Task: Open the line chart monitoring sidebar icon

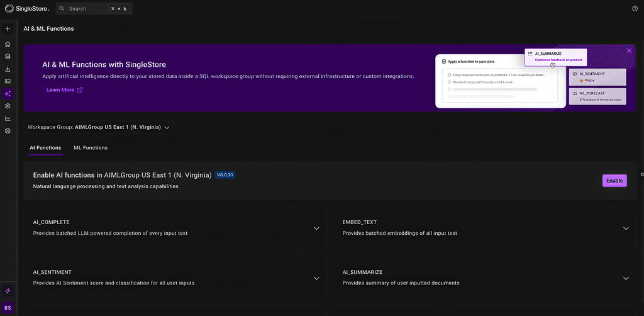Action: pos(8,118)
